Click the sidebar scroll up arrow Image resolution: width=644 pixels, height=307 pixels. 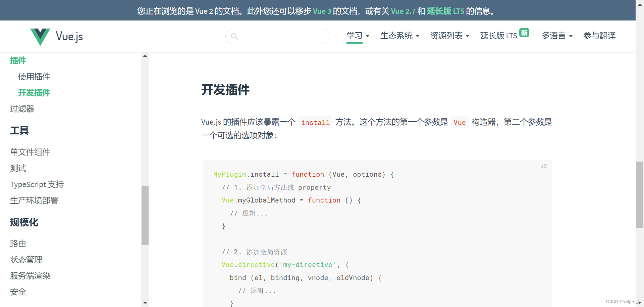(x=145, y=56)
